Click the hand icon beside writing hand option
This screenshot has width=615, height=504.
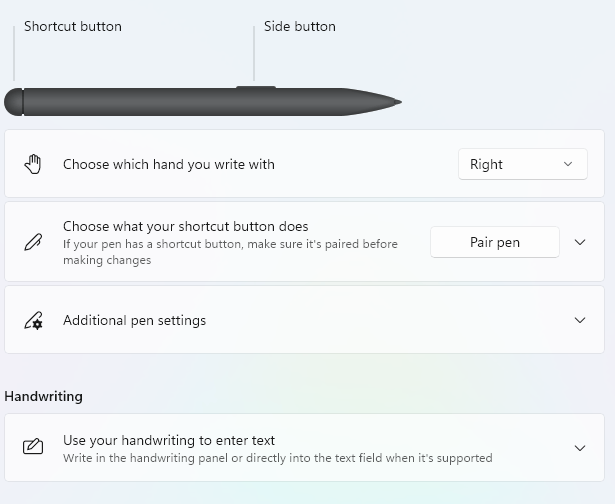coord(33,164)
